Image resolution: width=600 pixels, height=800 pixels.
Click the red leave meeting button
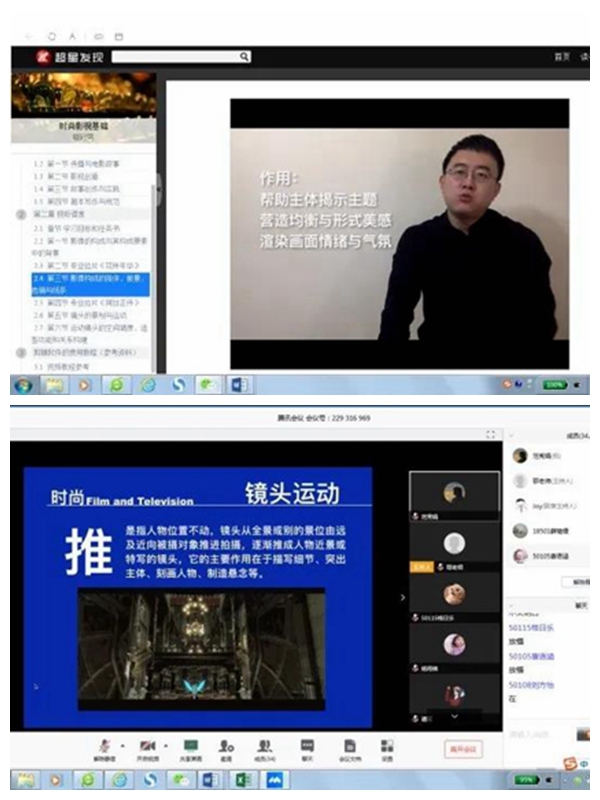click(463, 748)
